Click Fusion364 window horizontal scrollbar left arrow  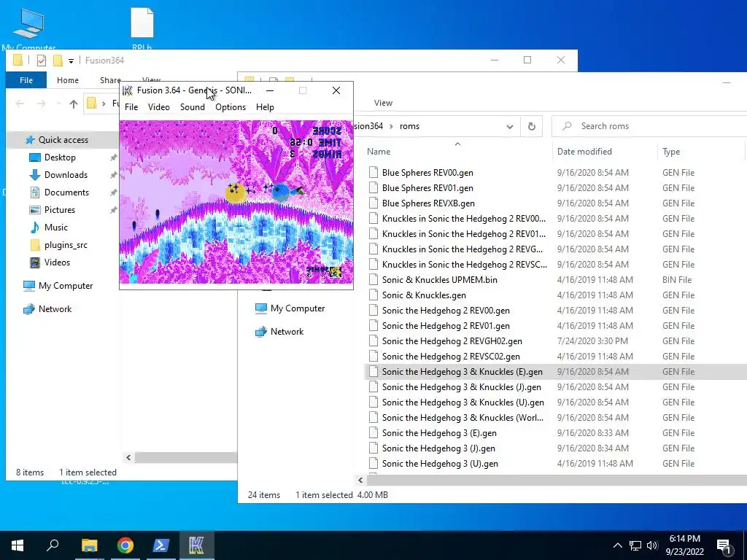(x=128, y=458)
